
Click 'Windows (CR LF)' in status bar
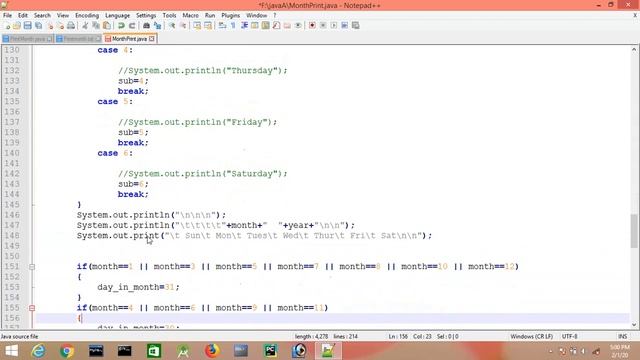tap(531, 336)
